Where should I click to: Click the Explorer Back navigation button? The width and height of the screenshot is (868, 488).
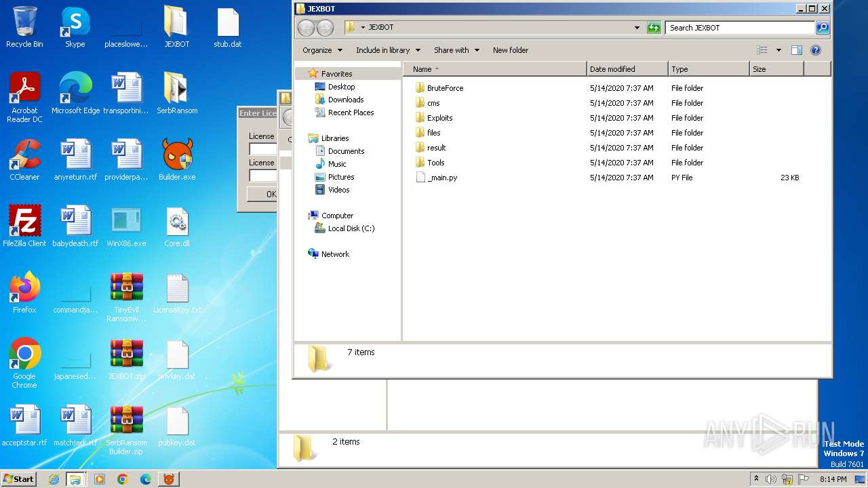(x=307, y=28)
